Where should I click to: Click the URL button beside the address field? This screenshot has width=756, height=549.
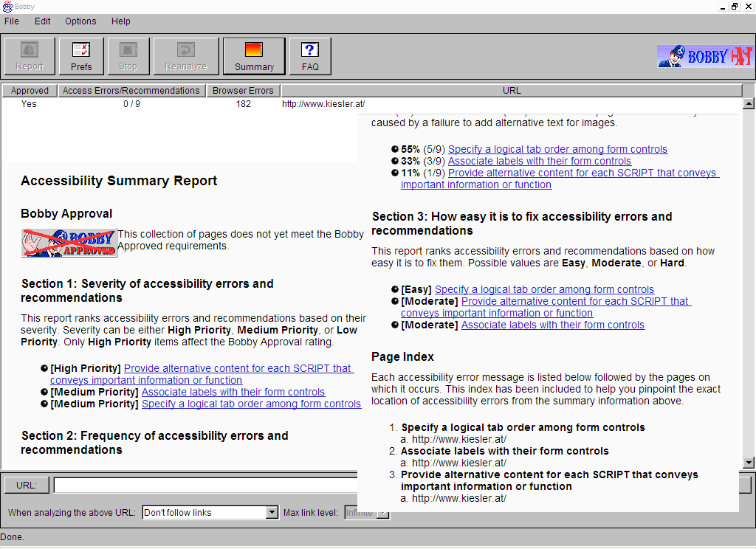(27, 486)
